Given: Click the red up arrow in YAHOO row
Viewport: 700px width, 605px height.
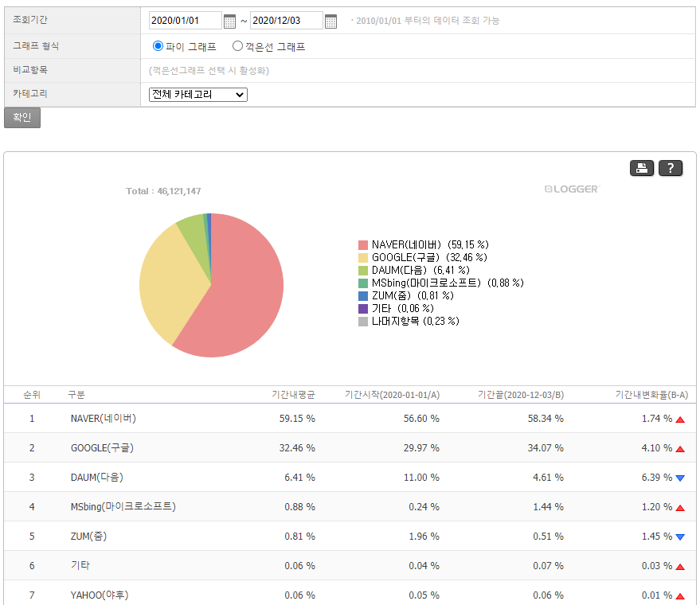Looking at the screenshot, I should (x=680, y=596).
